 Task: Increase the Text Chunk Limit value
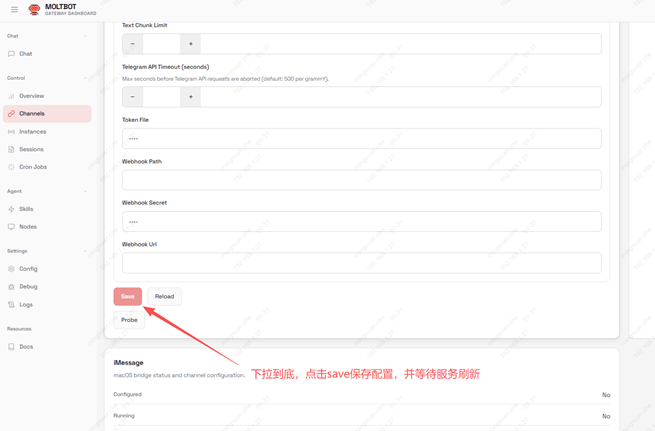tap(190, 44)
